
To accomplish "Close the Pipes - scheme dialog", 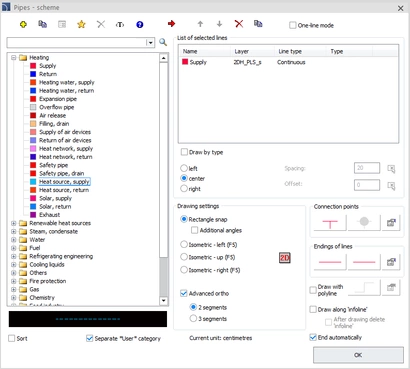I will [401, 8].
